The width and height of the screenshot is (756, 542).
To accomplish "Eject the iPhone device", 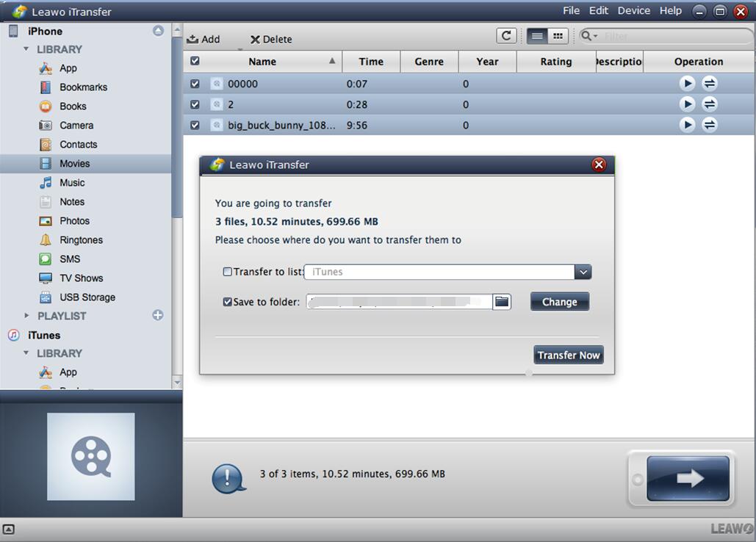I will coord(158,31).
